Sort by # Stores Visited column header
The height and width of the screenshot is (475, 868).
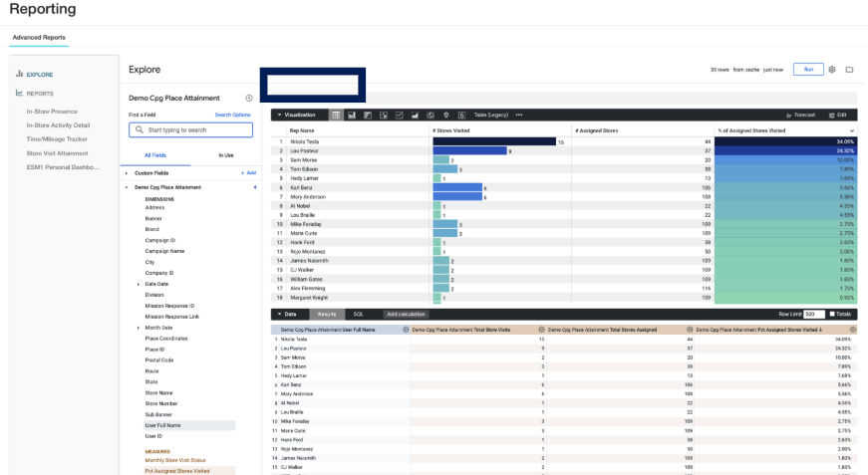click(x=451, y=131)
